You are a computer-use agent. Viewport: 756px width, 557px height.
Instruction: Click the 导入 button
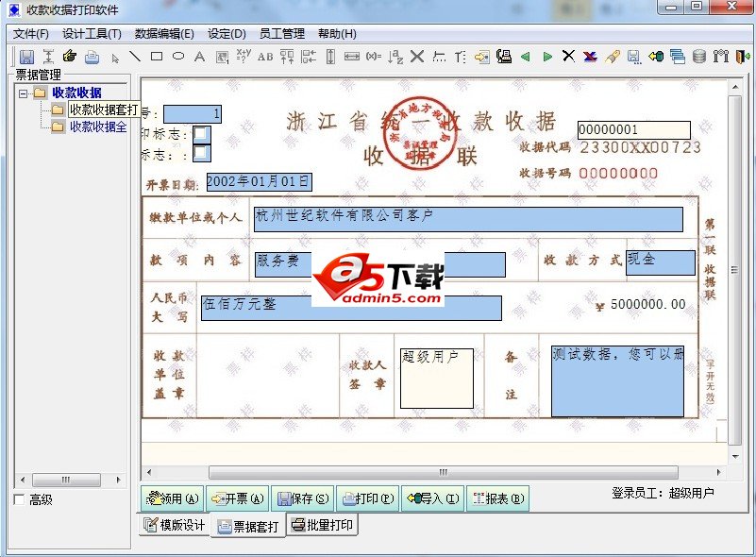[433, 498]
